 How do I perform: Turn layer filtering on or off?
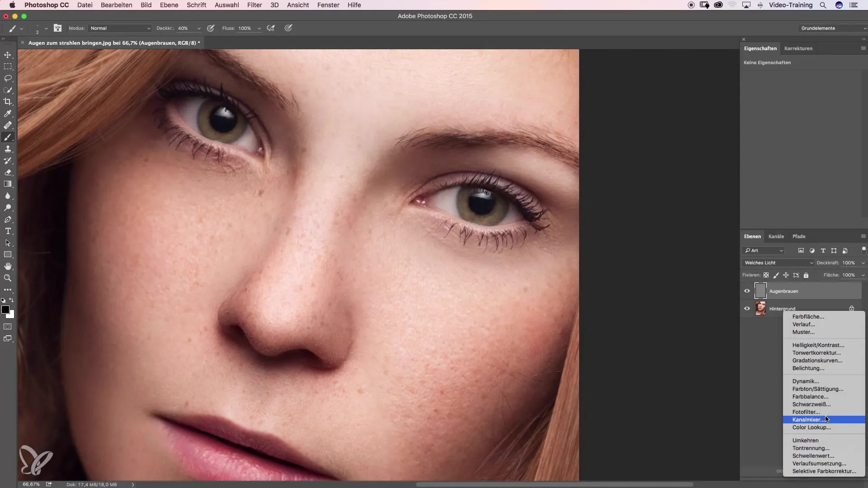[x=863, y=249]
